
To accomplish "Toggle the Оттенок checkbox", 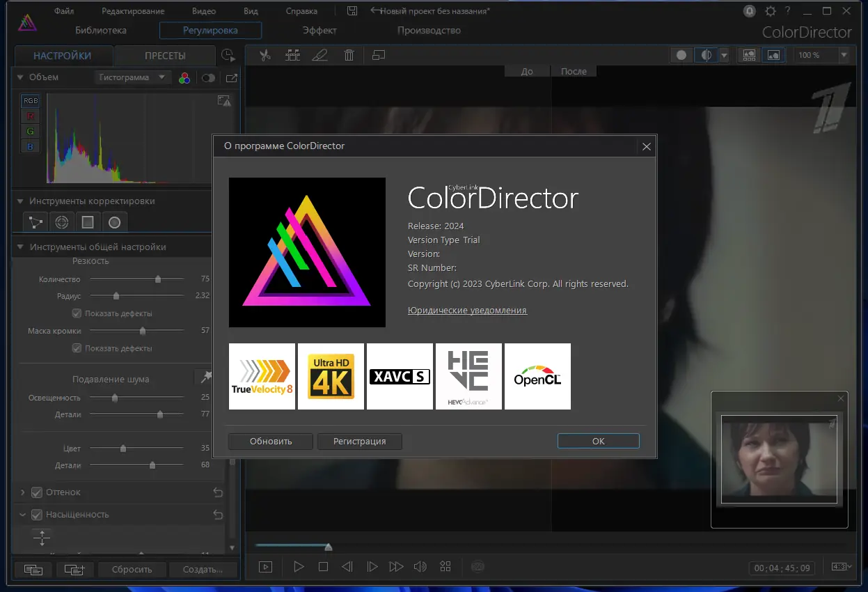I will [37, 492].
